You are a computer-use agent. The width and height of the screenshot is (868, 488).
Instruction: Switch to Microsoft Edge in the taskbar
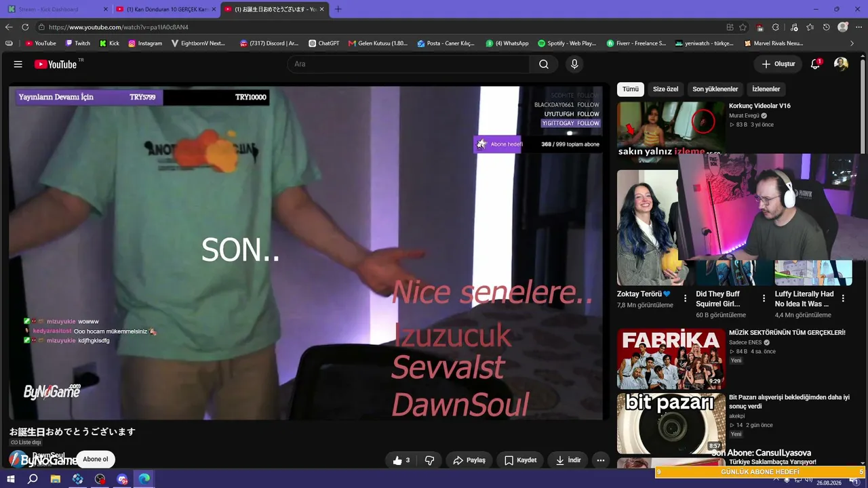point(144,479)
